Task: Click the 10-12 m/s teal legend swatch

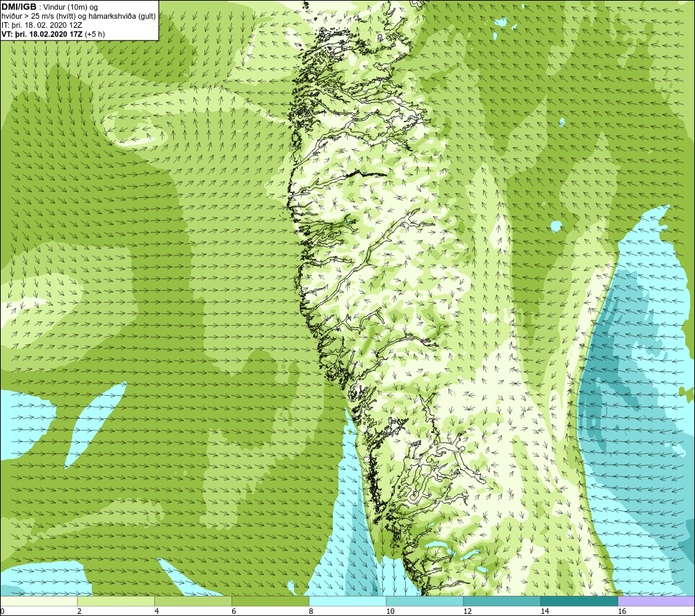Action: click(425, 601)
